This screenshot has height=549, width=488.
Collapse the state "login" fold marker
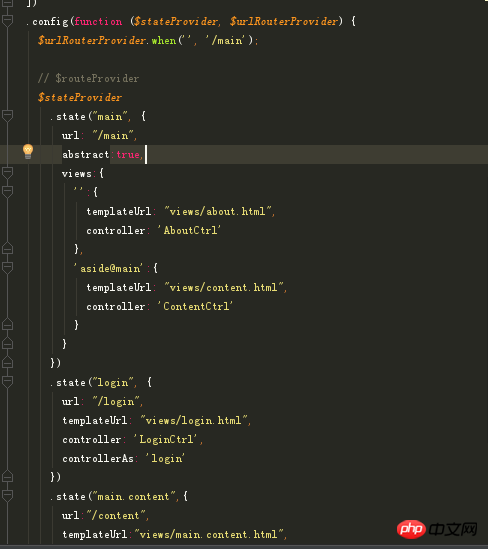[x=7, y=381]
